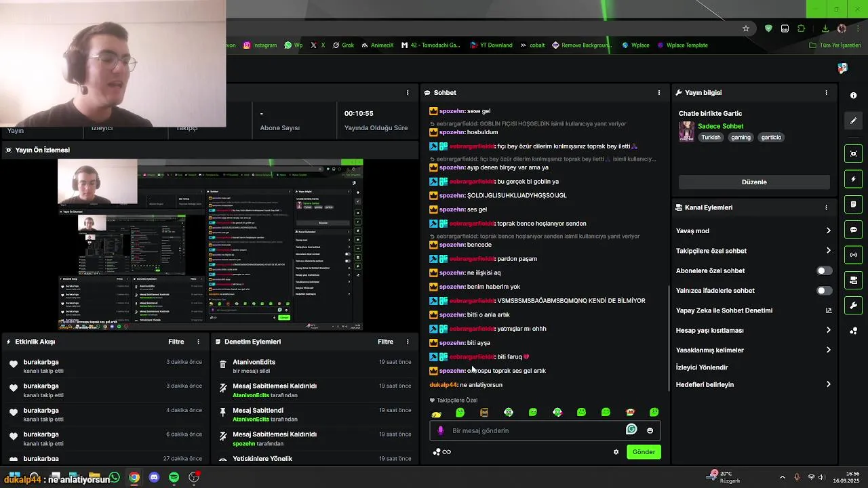The width and height of the screenshot is (868, 488).
Task: Open Filtre in Denetim Eylemleri
Action: point(385,342)
